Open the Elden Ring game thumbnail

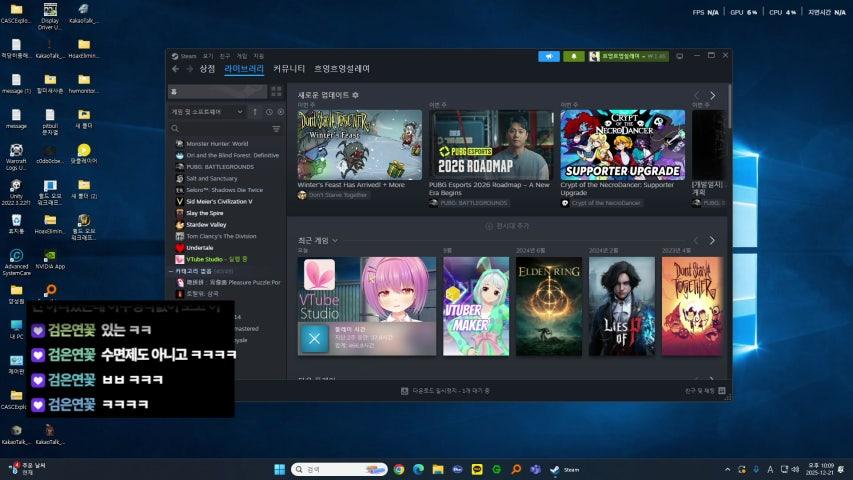coord(548,306)
